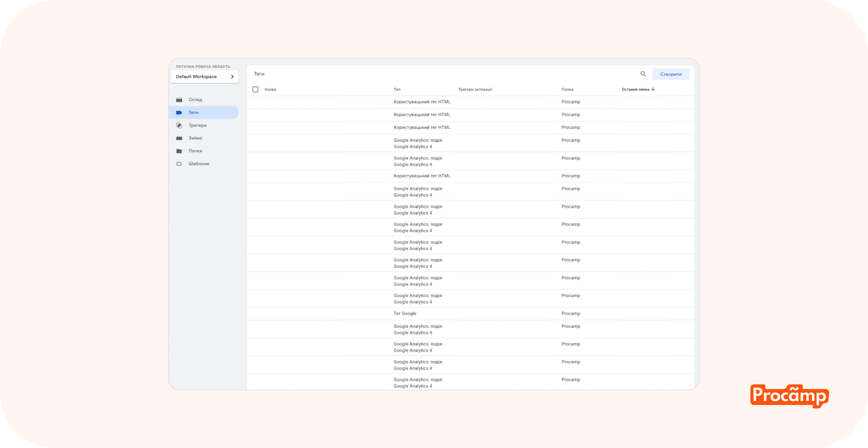
Task: Click the Огляд overview icon in sidebar
Action: point(179,100)
